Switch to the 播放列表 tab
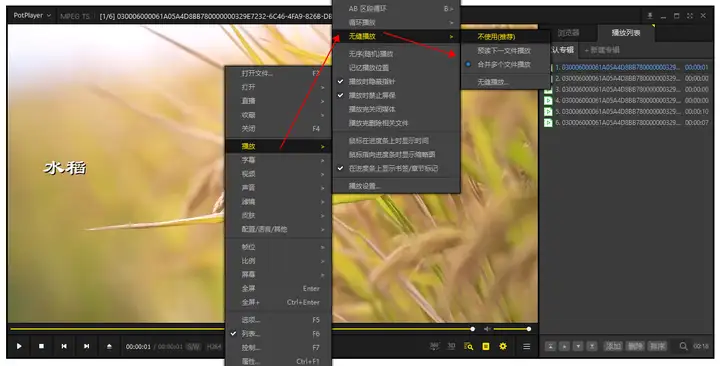Viewport: 720px width, 366px height. click(x=626, y=33)
